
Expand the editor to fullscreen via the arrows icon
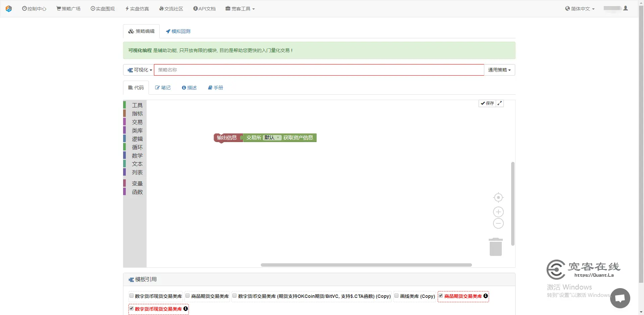(x=499, y=103)
